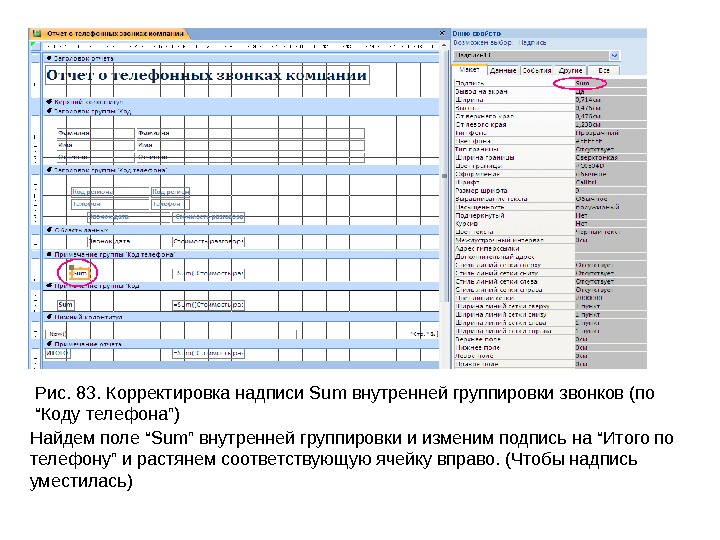Click the 'Размер шрифта' property value
Viewport: 720px width, 540px height.
point(610,191)
